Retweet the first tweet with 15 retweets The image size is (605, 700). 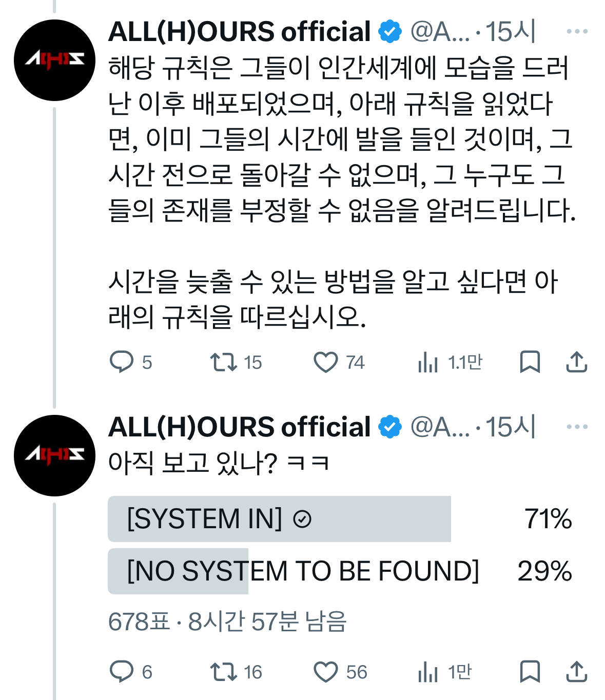tap(224, 362)
